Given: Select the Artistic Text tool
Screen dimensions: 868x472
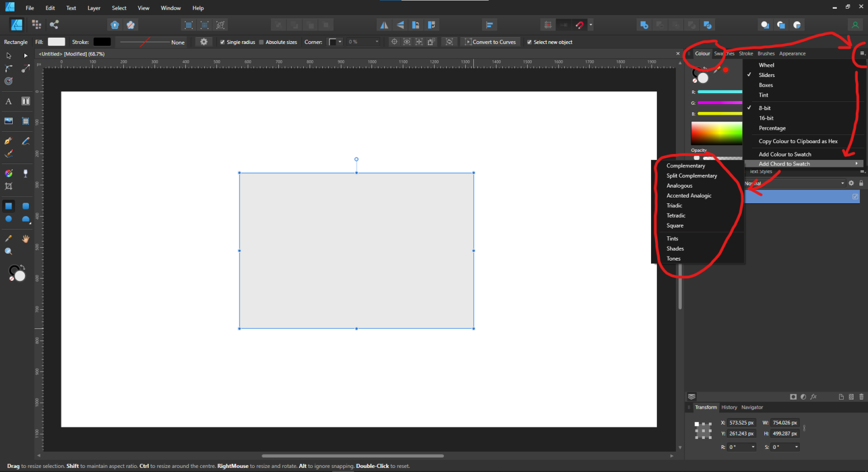Looking at the screenshot, I should [9, 101].
